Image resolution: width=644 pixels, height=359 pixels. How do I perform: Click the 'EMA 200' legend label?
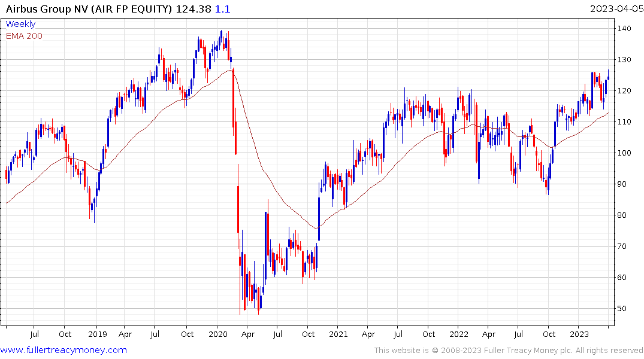24,36
